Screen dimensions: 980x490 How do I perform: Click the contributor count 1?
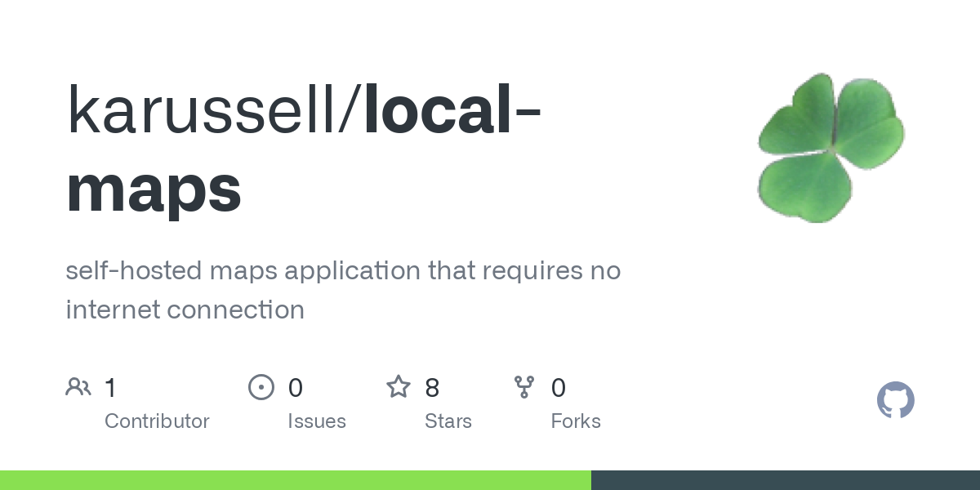[x=110, y=387]
